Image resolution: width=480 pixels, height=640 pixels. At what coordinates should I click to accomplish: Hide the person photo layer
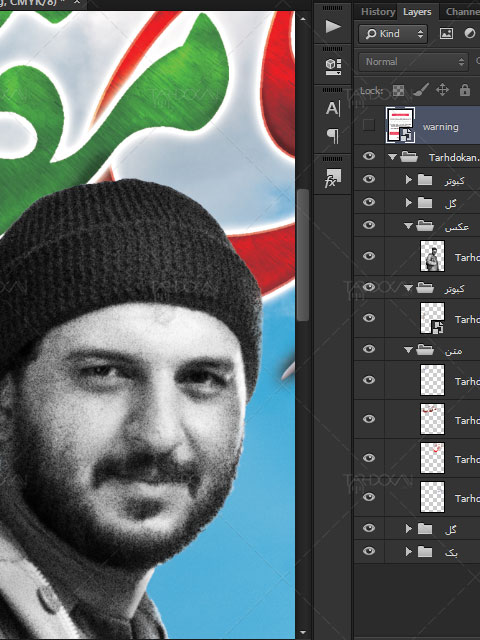(x=369, y=256)
